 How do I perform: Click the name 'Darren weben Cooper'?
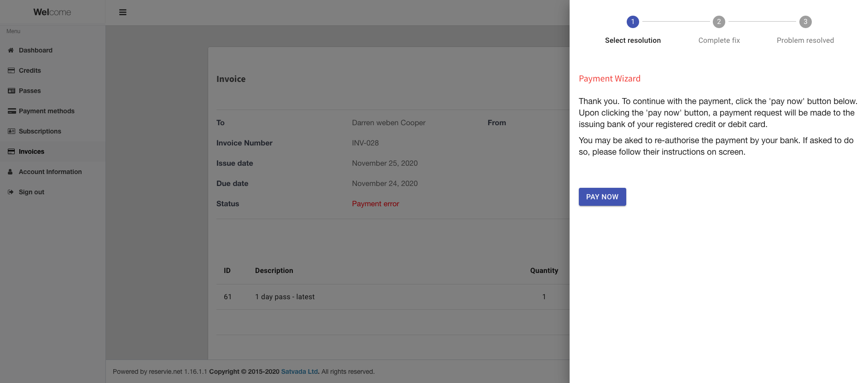click(389, 122)
